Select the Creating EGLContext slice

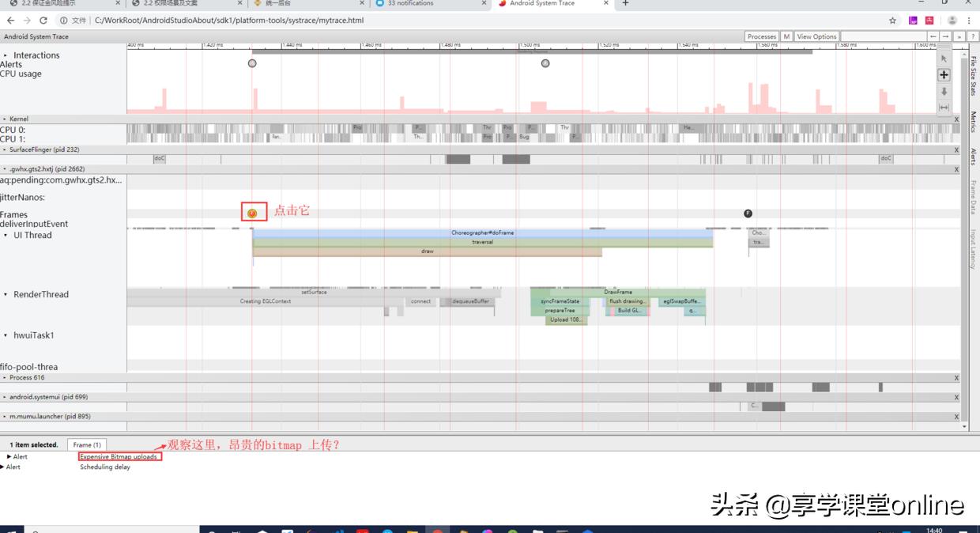tap(266, 301)
